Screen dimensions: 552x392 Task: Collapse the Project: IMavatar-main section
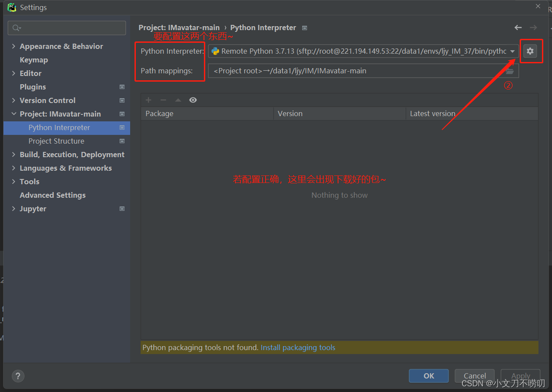tap(14, 114)
